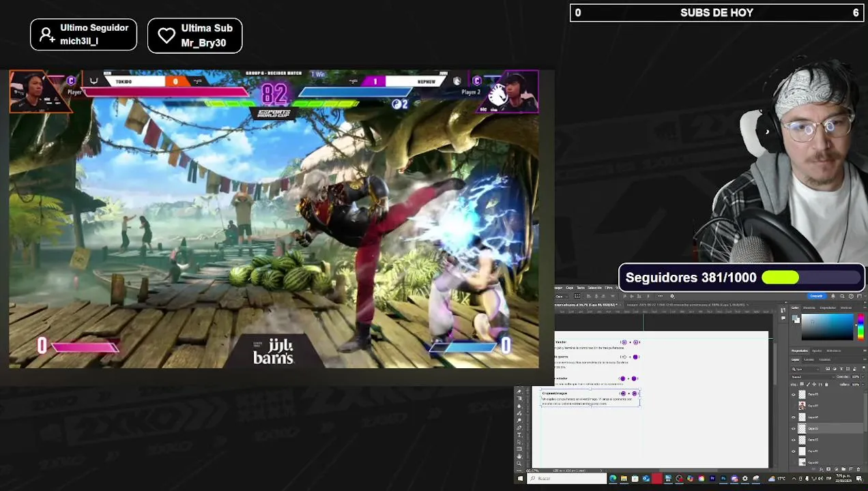Delete layer with trash icon

[858, 469]
